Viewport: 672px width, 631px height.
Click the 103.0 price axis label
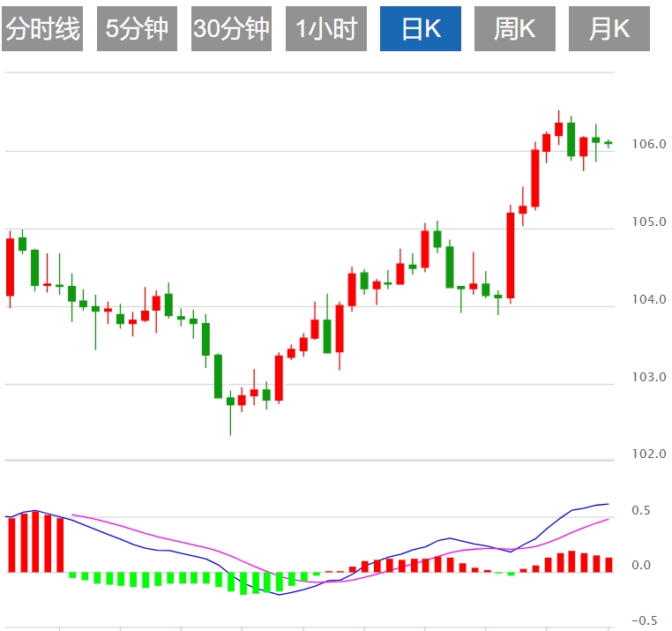coord(649,377)
